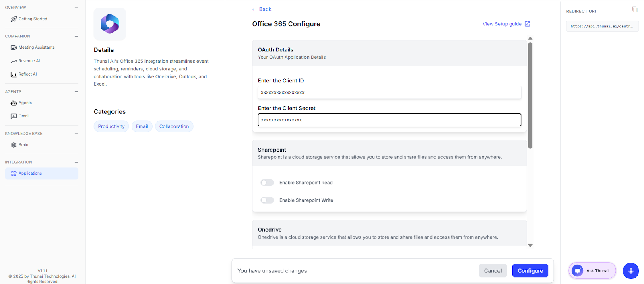The image size is (644, 284).
Task: Click the Configure button
Action: click(x=530, y=271)
